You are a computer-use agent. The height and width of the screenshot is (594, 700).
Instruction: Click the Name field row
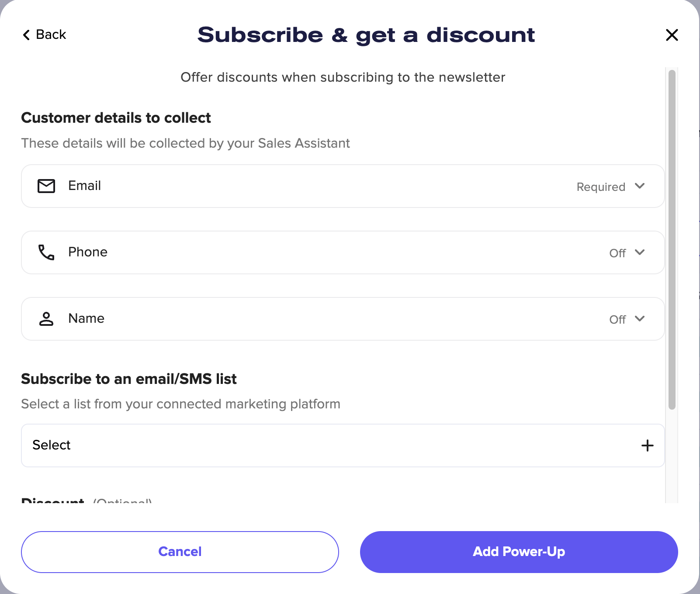click(306, 319)
